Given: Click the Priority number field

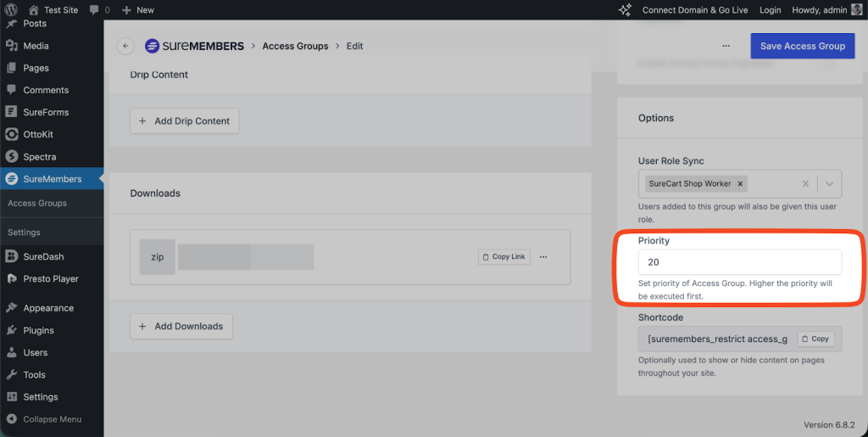Looking at the screenshot, I should tap(739, 262).
